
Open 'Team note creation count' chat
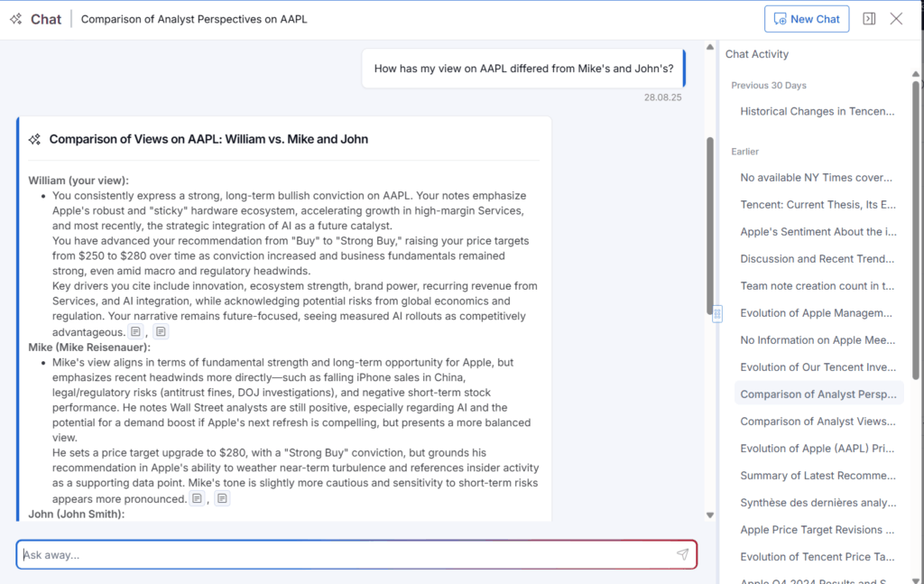pos(817,286)
